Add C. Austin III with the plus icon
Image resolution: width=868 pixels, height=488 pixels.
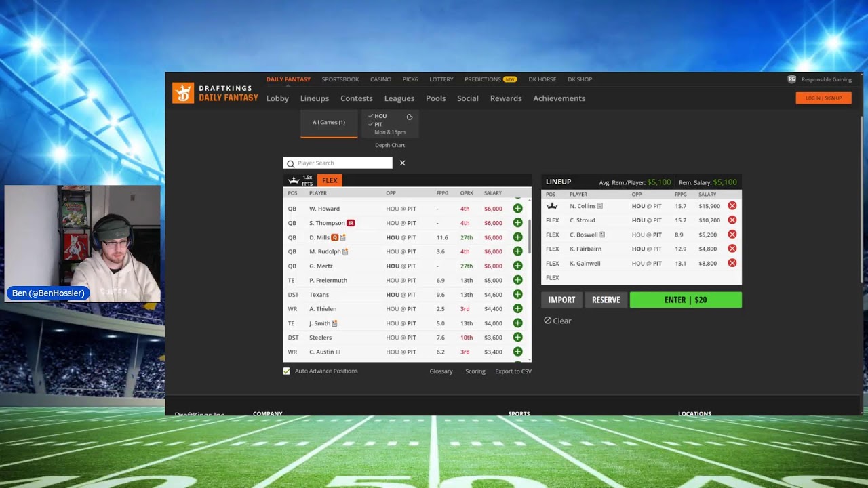point(517,352)
